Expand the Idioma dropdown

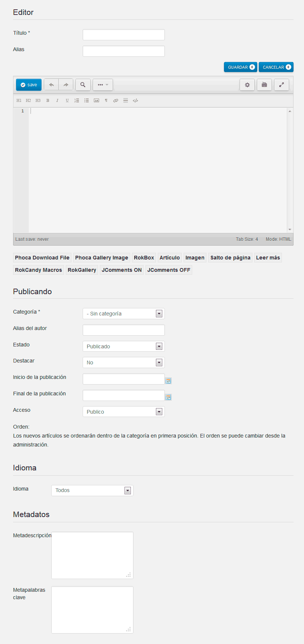tap(92, 491)
